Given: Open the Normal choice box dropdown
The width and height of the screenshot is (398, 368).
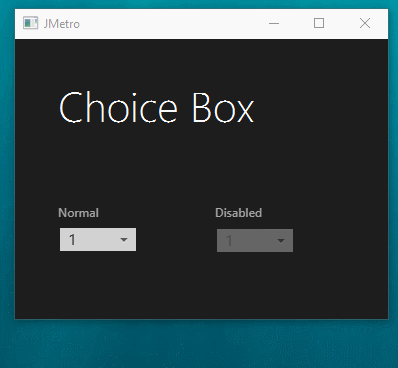Looking at the screenshot, I should 98,239.
